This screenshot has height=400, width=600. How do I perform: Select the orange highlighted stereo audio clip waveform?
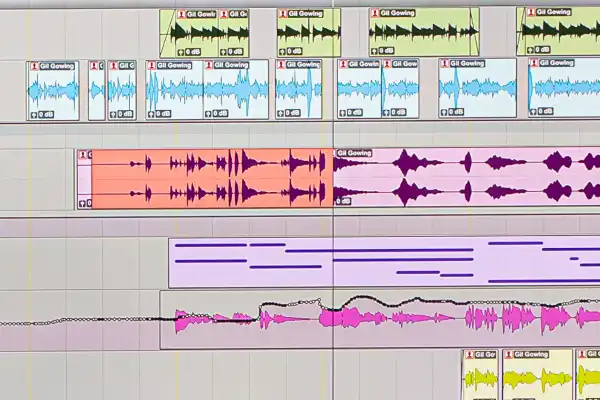click(212, 179)
